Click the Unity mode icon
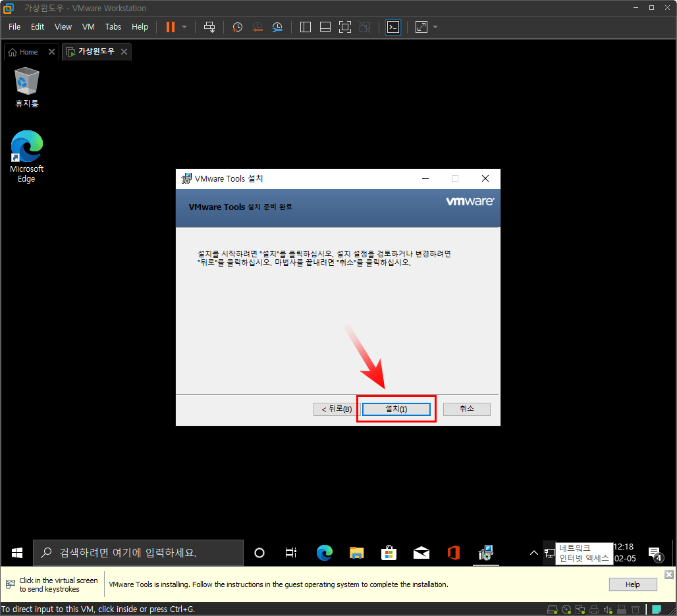Viewport: 677px width, 616px height. (x=365, y=27)
